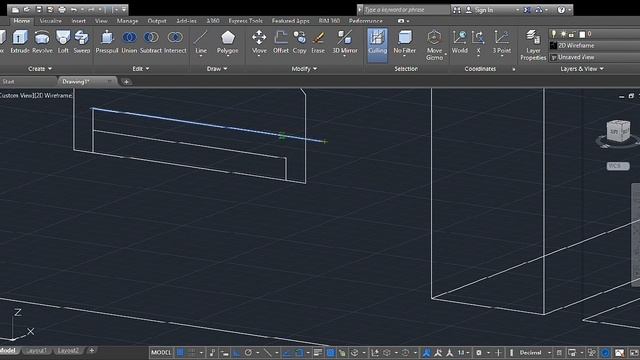Open the Autodesk Exchange Apps icon

coord(527,10)
